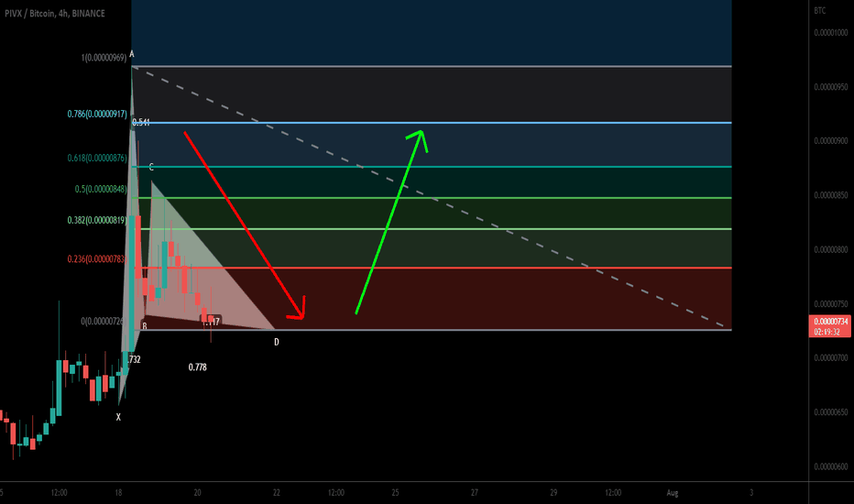Click the B point label of the pattern

tap(145, 326)
